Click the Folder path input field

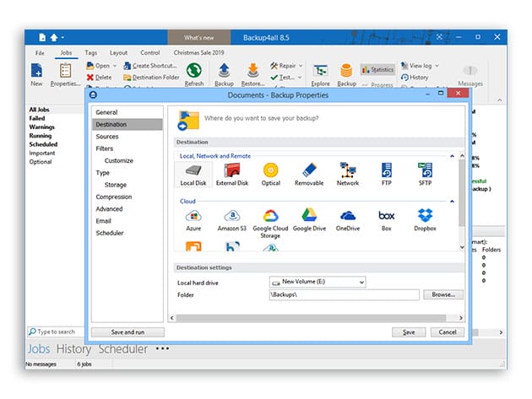(343, 295)
